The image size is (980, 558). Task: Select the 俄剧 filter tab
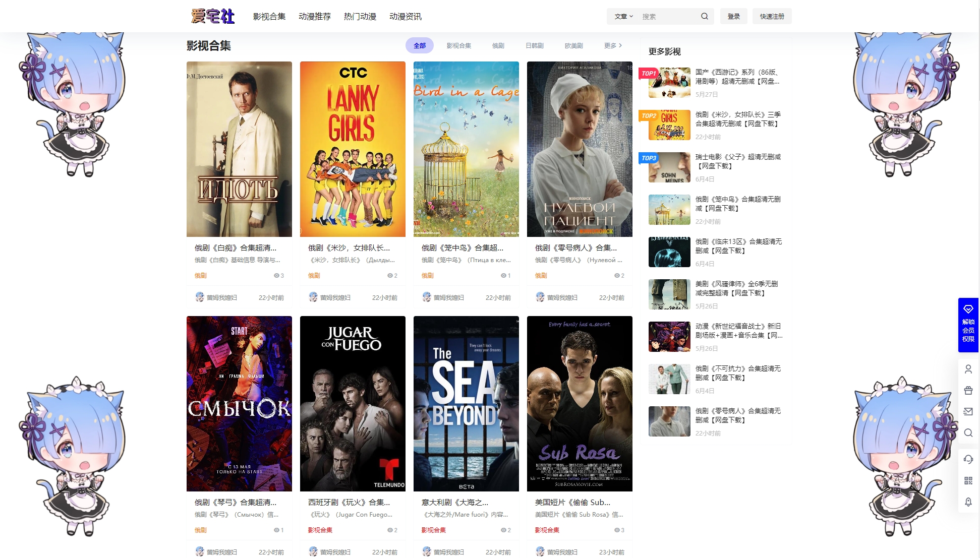[x=498, y=45]
